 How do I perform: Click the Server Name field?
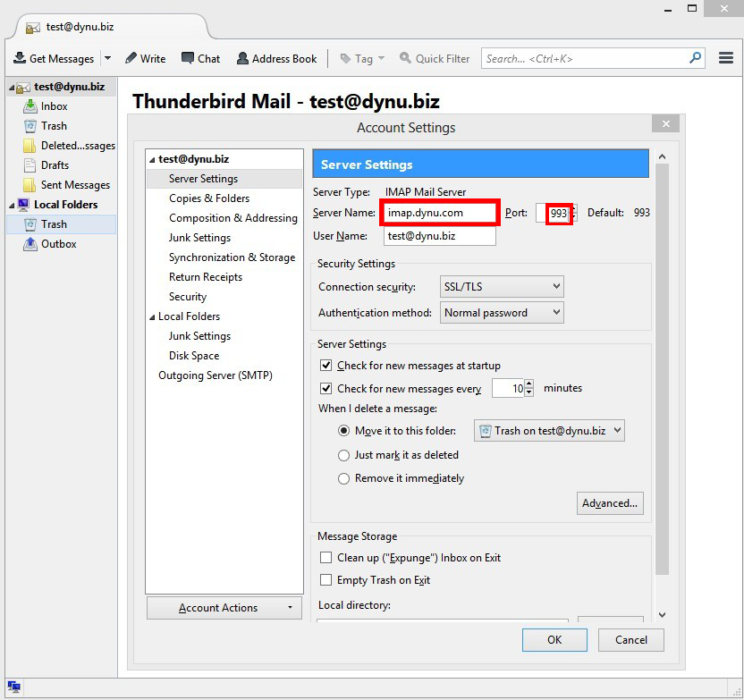coord(439,213)
